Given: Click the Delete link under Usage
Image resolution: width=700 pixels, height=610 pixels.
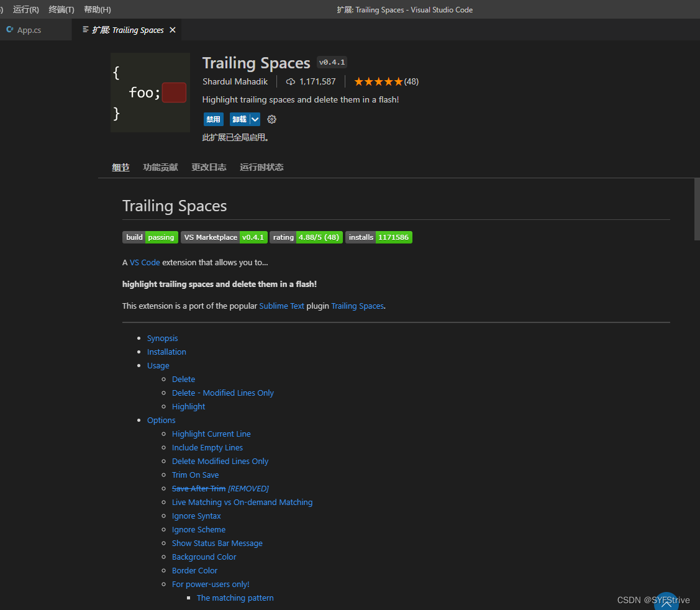Looking at the screenshot, I should (183, 379).
